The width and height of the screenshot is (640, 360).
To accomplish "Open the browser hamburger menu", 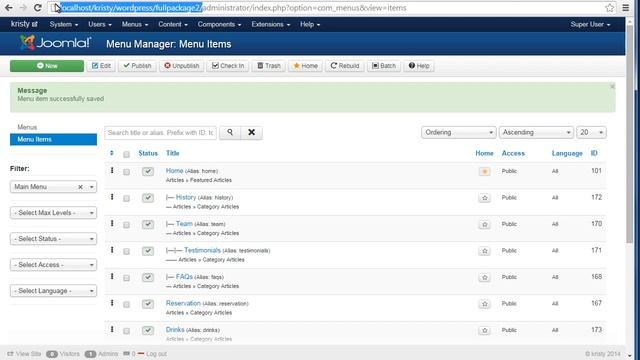I will 625,8.
